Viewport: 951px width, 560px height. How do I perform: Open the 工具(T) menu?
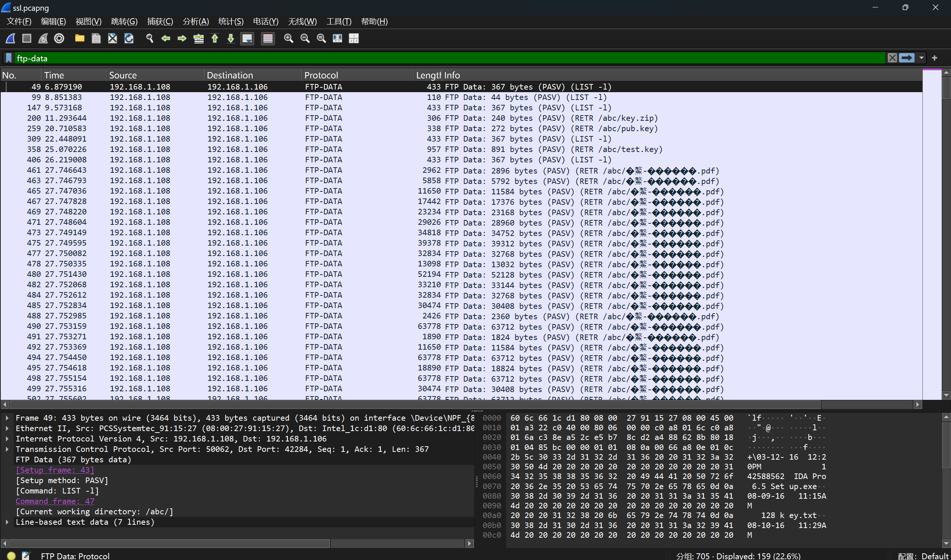click(339, 22)
